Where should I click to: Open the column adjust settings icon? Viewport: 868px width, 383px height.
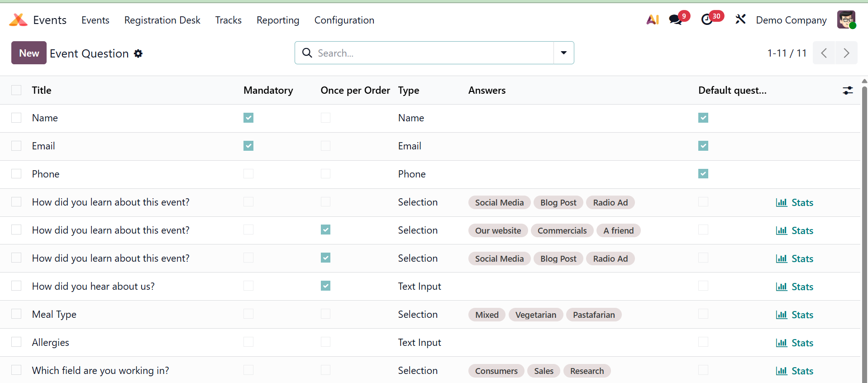click(x=848, y=91)
